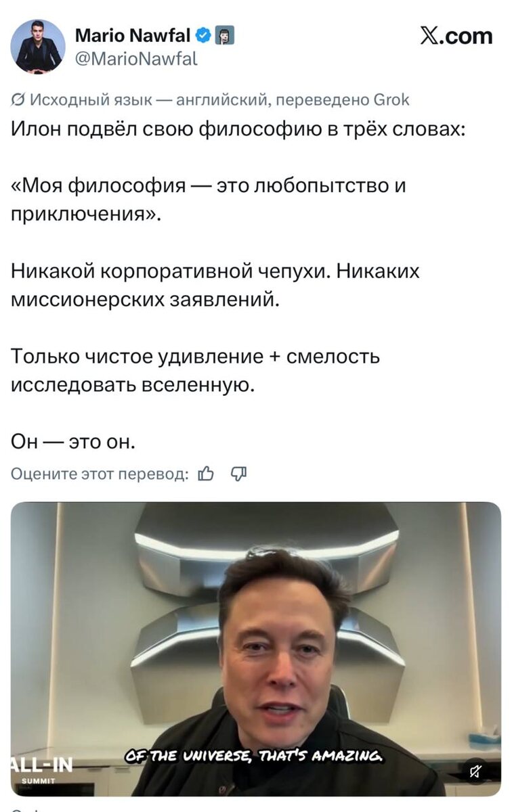Unmute the video with speaker icon
Screen dimensions: 512x812
[475, 770]
